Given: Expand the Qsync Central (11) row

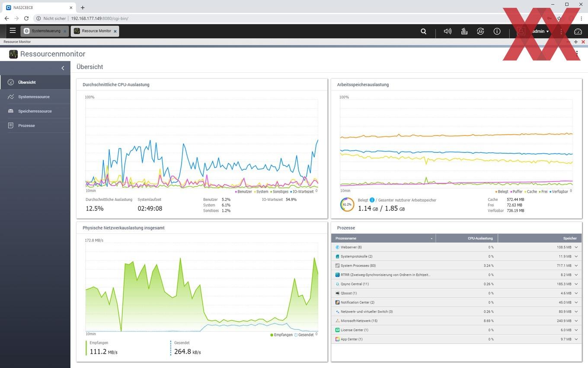Looking at the screenshot, I should coord(576,284).
